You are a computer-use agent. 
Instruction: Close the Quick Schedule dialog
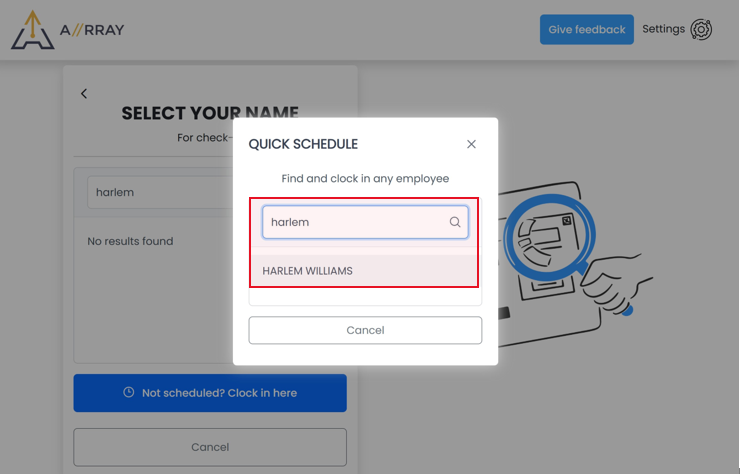pyautogui.click(x=471, y=144)
